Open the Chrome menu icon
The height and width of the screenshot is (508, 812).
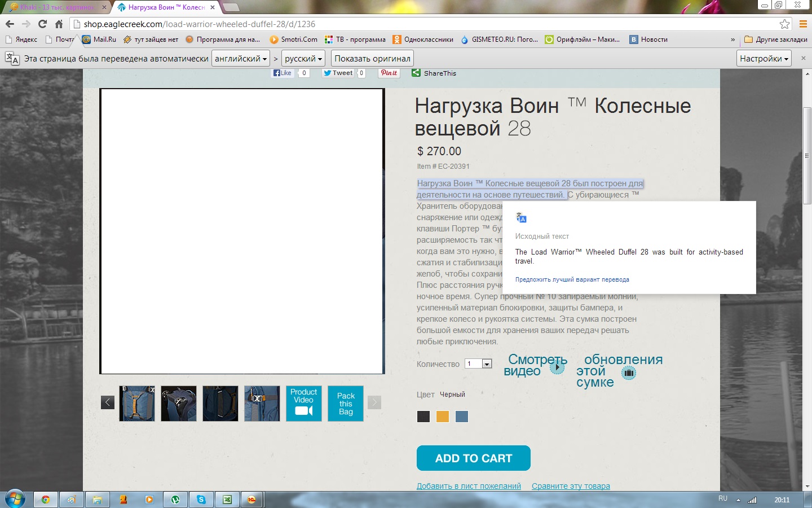[803, 24]
